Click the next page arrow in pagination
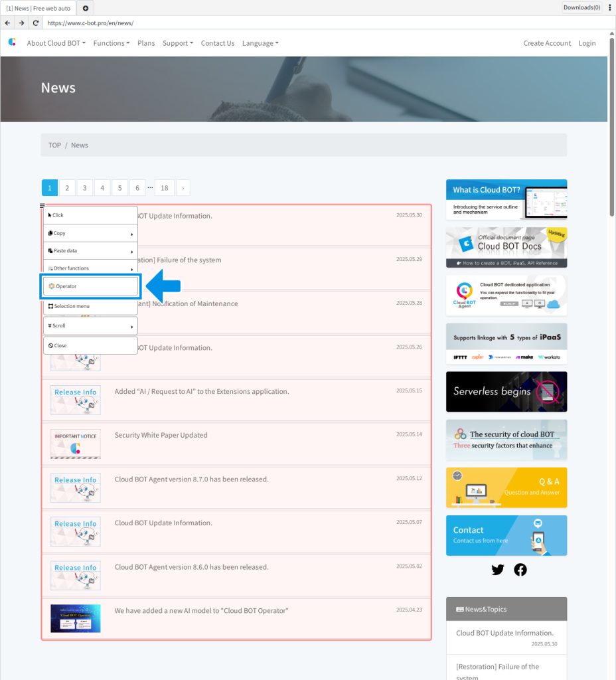Screen dimensions: 616x680 183,188
